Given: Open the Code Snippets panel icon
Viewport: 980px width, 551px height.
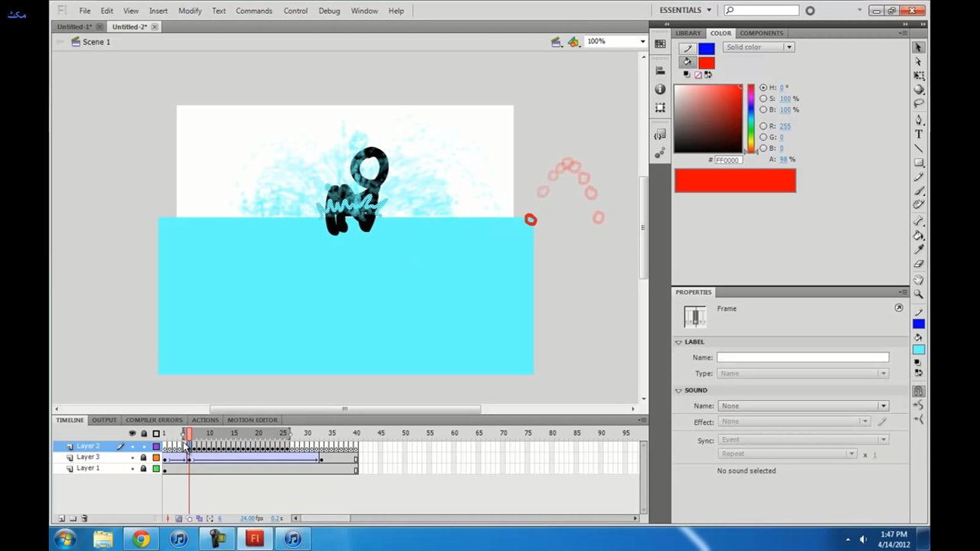Looking at the screenshot, I should (x=660, y=135).
